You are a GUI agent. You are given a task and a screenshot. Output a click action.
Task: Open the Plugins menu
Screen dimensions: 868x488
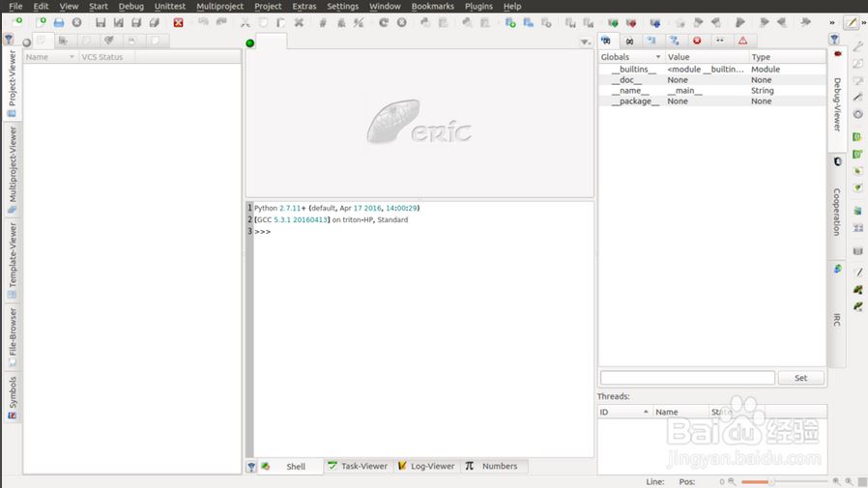tap(478, 6)
